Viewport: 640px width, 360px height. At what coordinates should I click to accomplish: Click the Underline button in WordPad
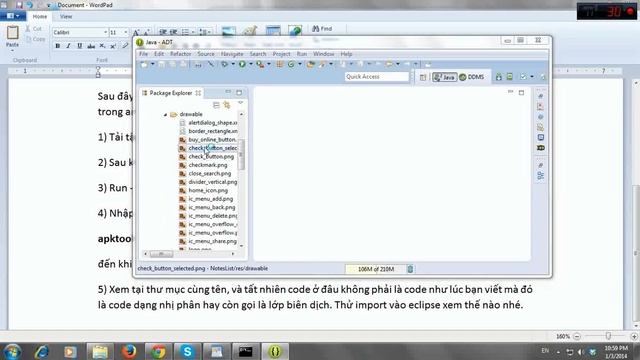pyautogui.click(x=80, y=46)
